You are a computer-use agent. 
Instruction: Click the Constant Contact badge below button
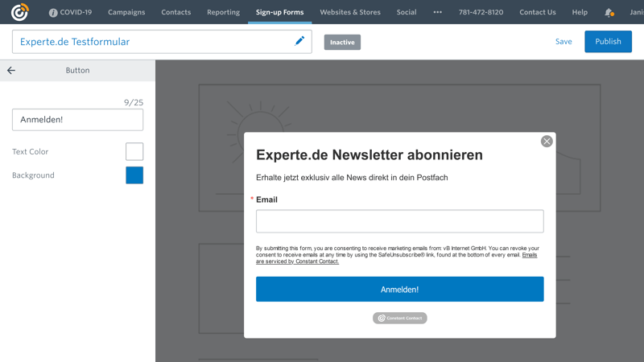pyautogui.click(x=399, y=318)
